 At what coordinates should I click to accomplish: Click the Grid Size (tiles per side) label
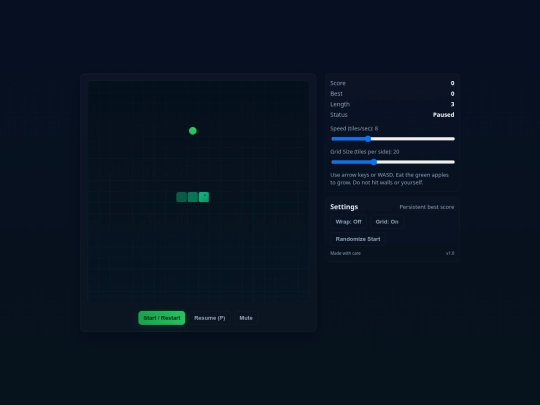pyautogui.click(x=365, y=152)
